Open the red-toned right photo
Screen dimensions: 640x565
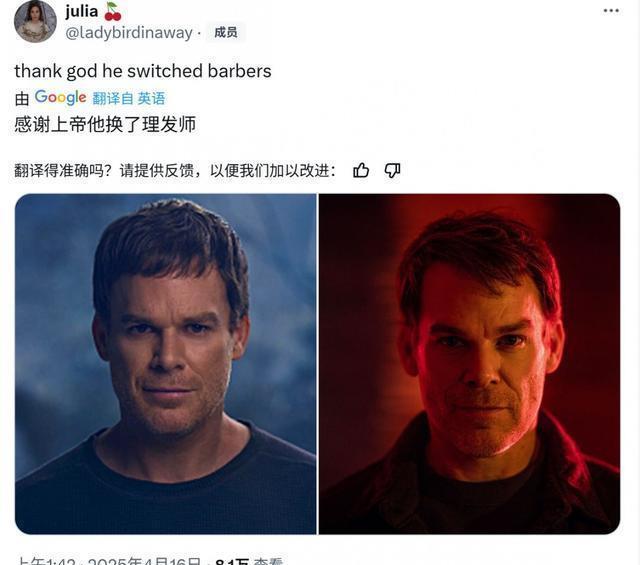point(469,364)
